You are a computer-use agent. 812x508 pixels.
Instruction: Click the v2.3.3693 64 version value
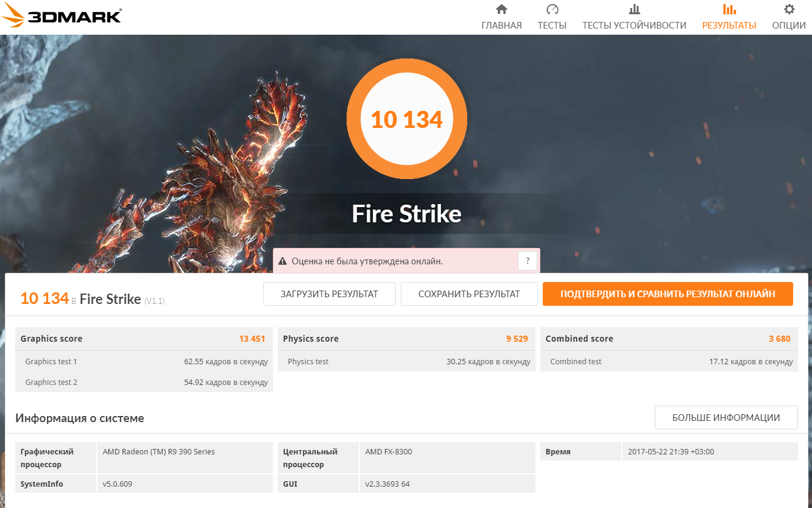tap(387, 484)
